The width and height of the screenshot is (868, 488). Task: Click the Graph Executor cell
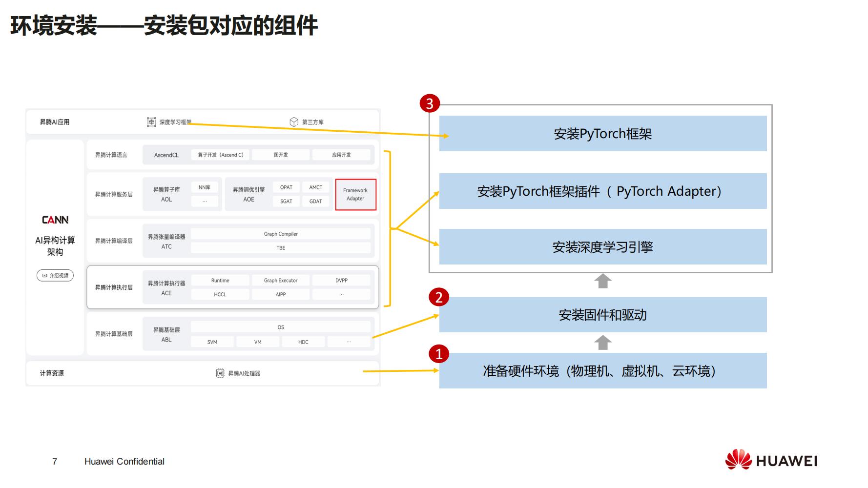click(x=281, y=280)
